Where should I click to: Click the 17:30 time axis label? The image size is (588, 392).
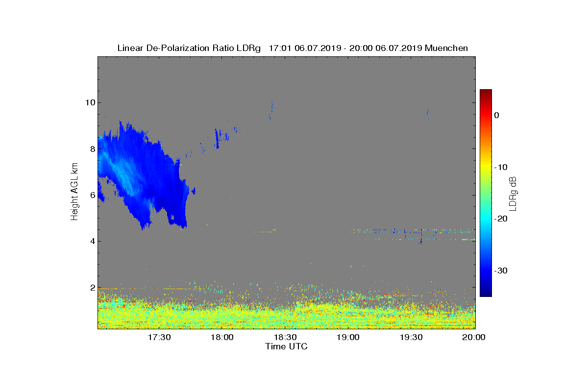pos(159,338)
